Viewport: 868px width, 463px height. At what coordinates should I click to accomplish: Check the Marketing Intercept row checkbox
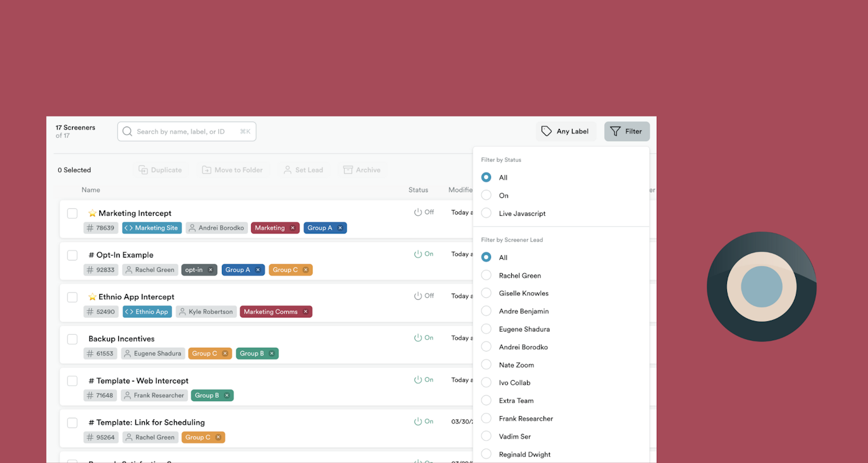click(x=72, y=213)
